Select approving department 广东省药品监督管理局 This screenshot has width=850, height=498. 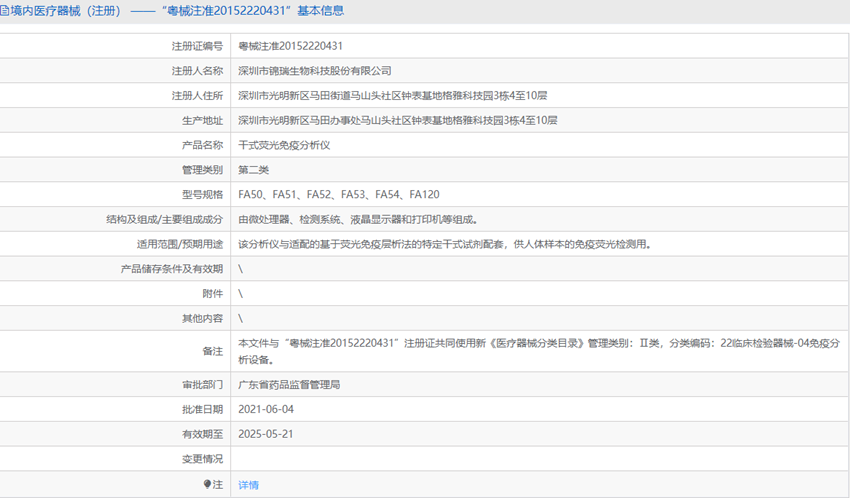pyautogui.click(x=289, y=385)
